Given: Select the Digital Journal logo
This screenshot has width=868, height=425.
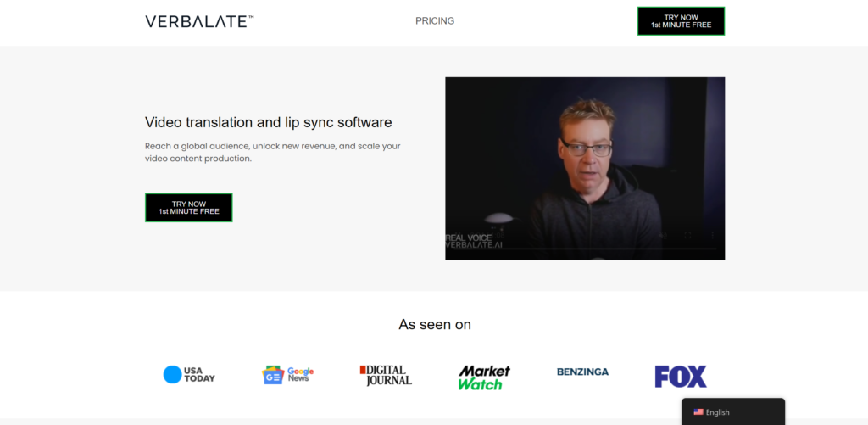Looking at the screenshot, I should click(386, 375).
